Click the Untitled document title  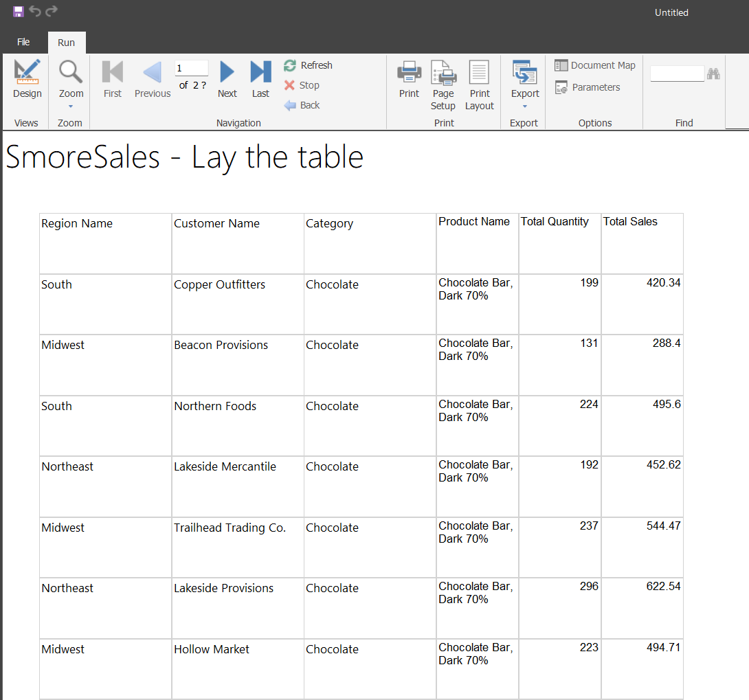(x=671, y=12)
